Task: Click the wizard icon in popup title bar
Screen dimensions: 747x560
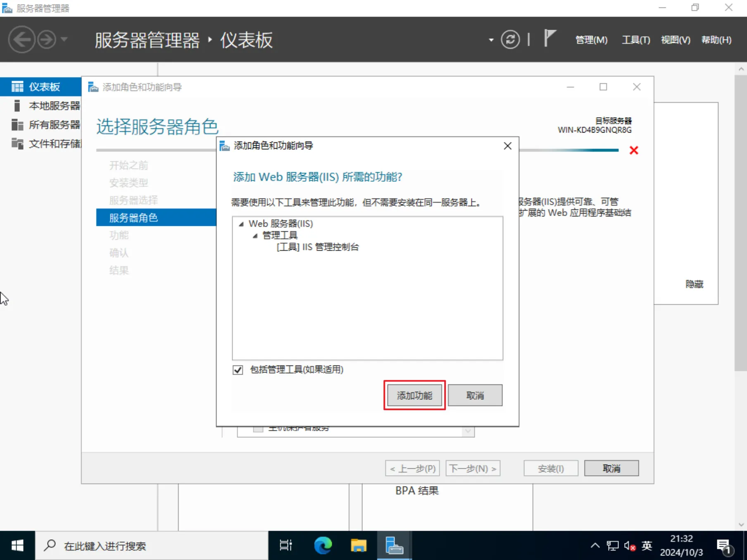Action: tap(224, 146)
